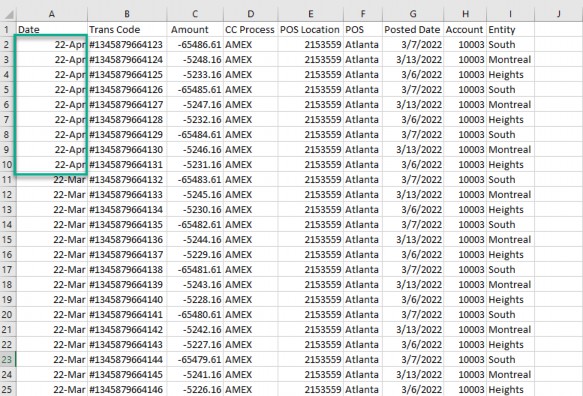Click the 22-Apr date in row 2
This screenshot has width=583, height=396.
point(52,45)
